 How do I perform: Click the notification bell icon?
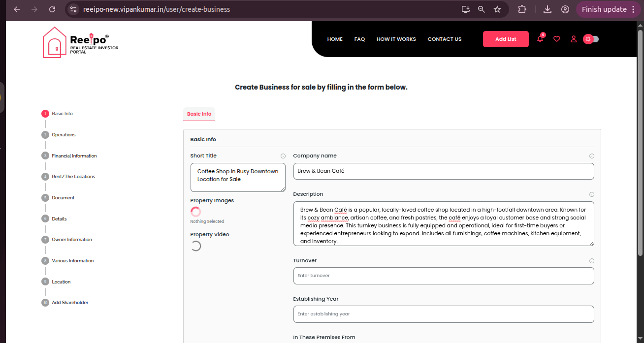[x=540, y=39]
